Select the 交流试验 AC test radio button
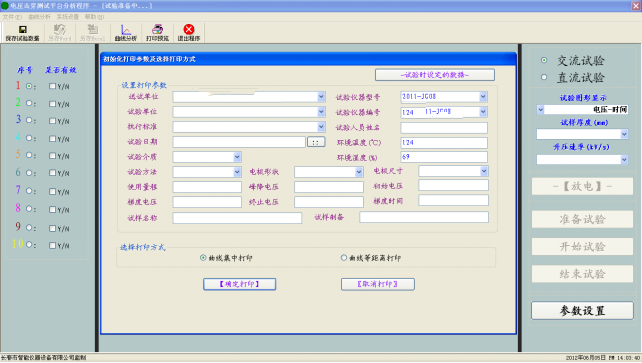 [544, 60]
